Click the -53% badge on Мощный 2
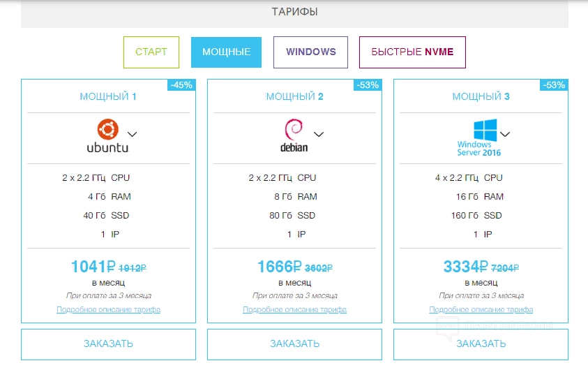Screen dimensions: 588x377 [368, 85]
